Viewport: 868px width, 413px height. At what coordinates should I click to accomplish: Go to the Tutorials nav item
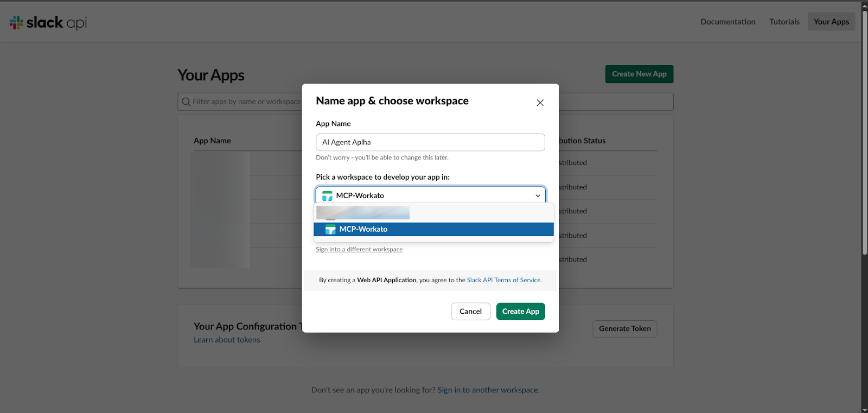(784, 22)
